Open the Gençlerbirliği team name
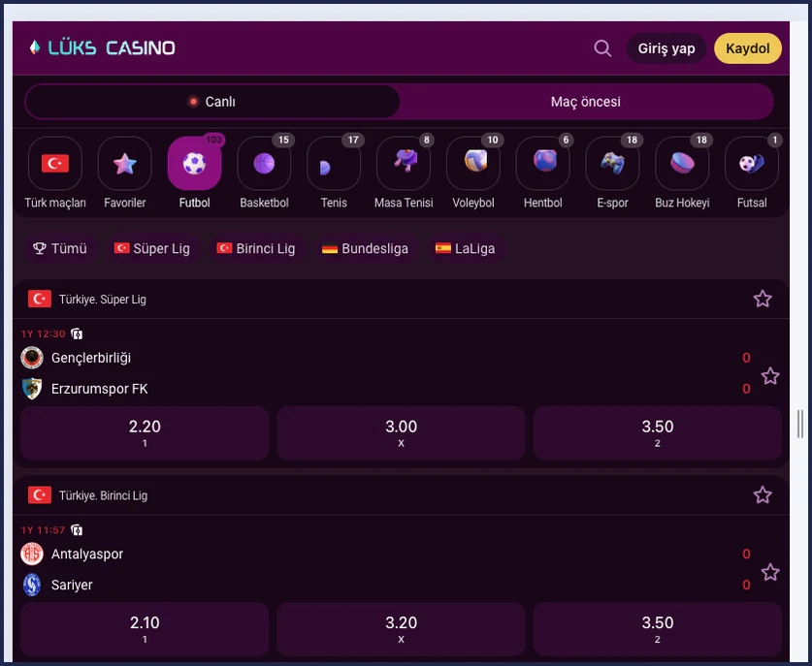 (x=91, y=358)
